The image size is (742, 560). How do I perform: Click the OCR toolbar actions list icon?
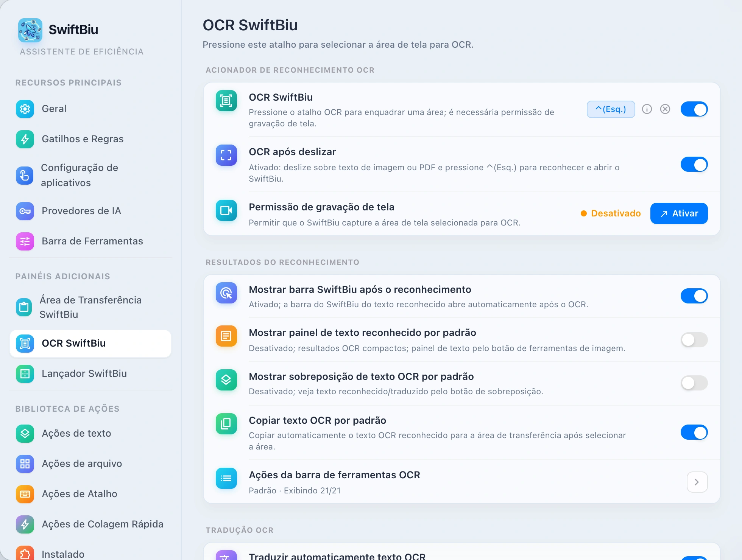(x=226, y=478)
